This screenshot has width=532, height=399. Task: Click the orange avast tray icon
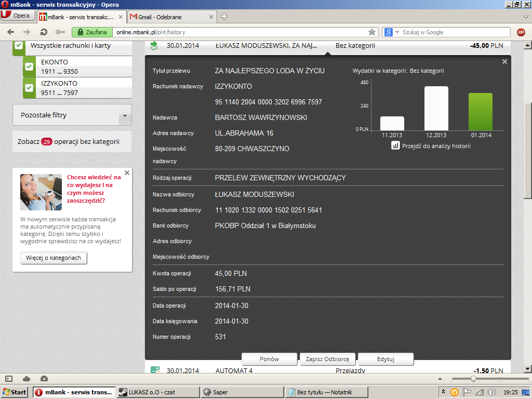tap(454, 393)
